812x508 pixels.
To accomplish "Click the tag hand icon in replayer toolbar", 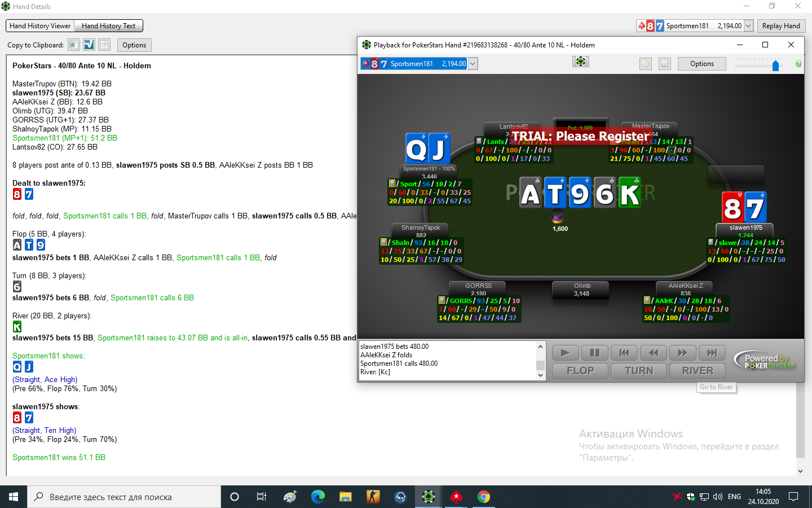I will pos(646,64).
